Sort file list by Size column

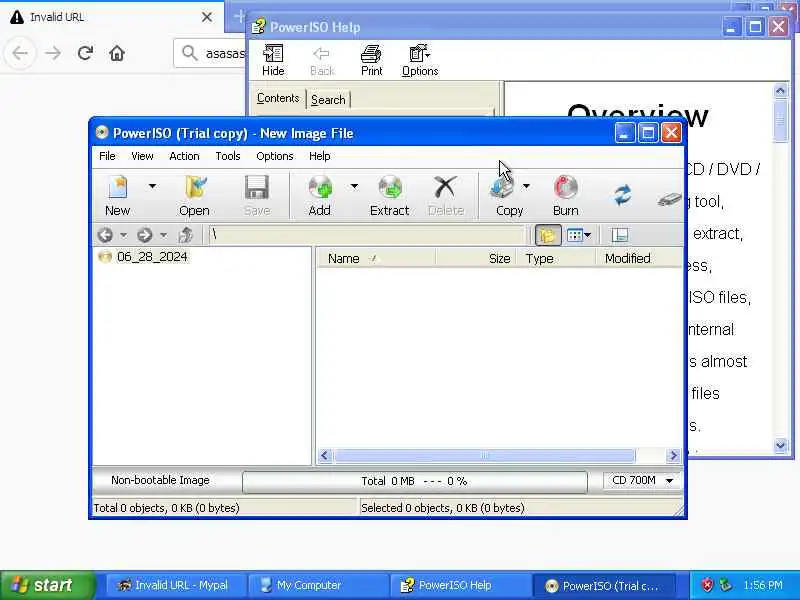click(476, 259)
